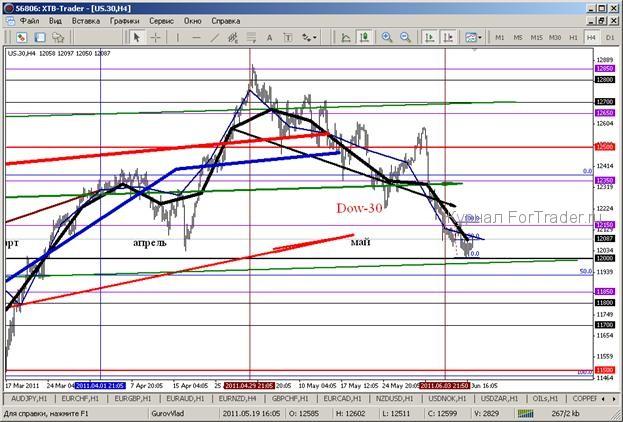Click the май text label on chart
The image size is (623, 422).
coord(360,242)
